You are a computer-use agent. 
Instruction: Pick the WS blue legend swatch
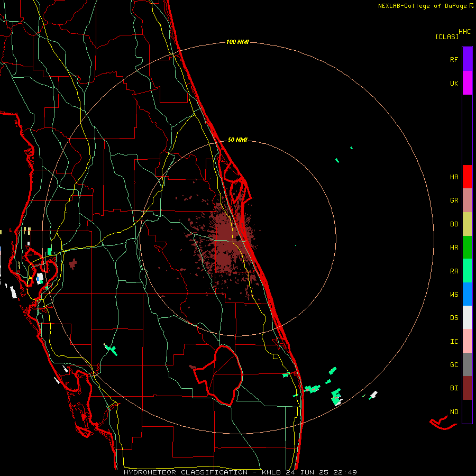point(467,294)
